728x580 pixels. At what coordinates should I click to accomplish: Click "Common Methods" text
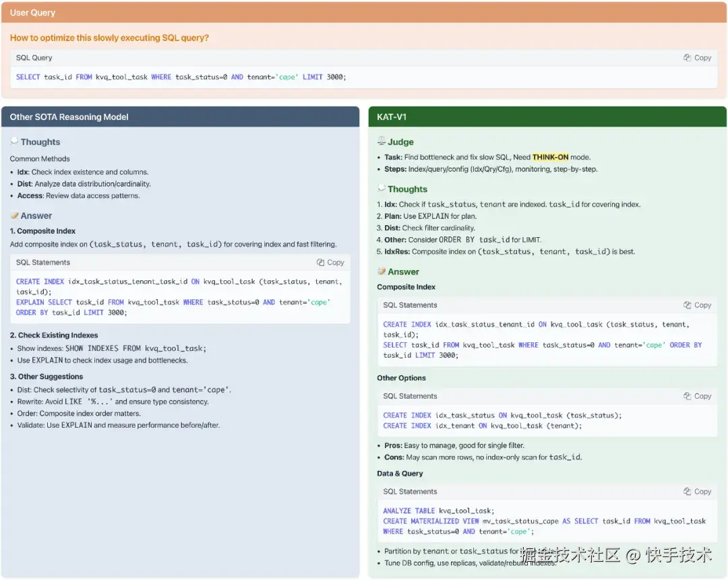[x=40, y=159]
